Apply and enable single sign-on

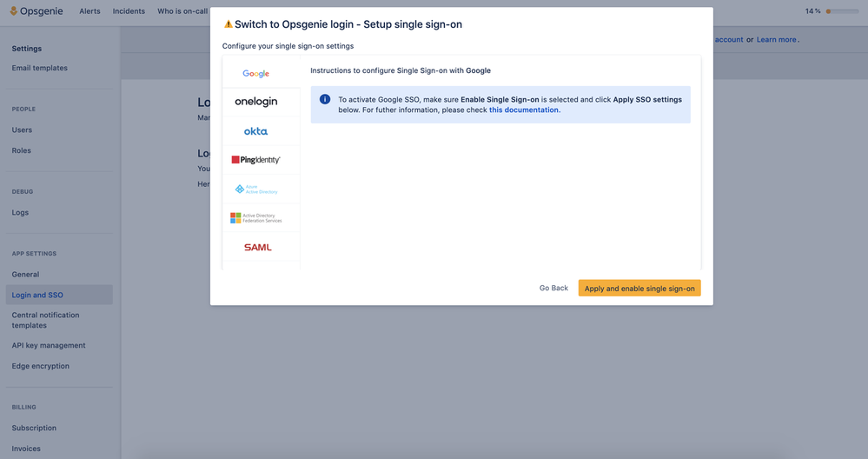pos(639,288)
